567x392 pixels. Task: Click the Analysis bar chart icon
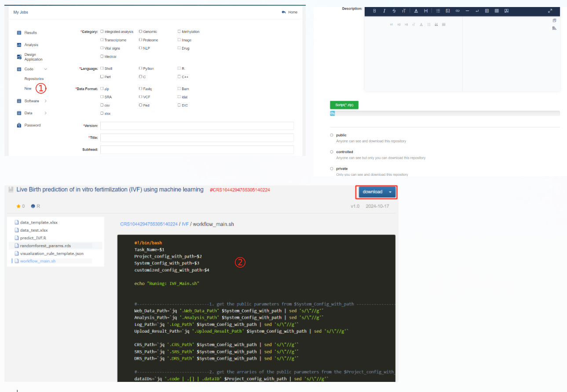19,45
